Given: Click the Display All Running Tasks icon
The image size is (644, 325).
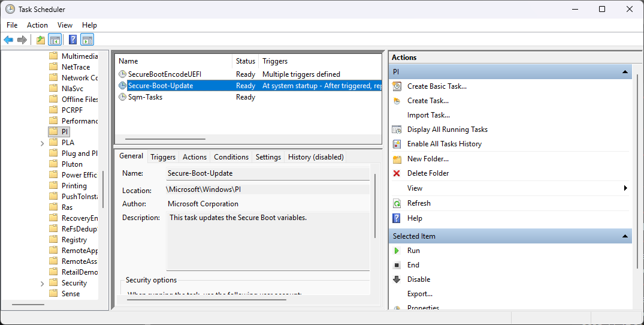Looking at the screenshot, I should (397, 130).
